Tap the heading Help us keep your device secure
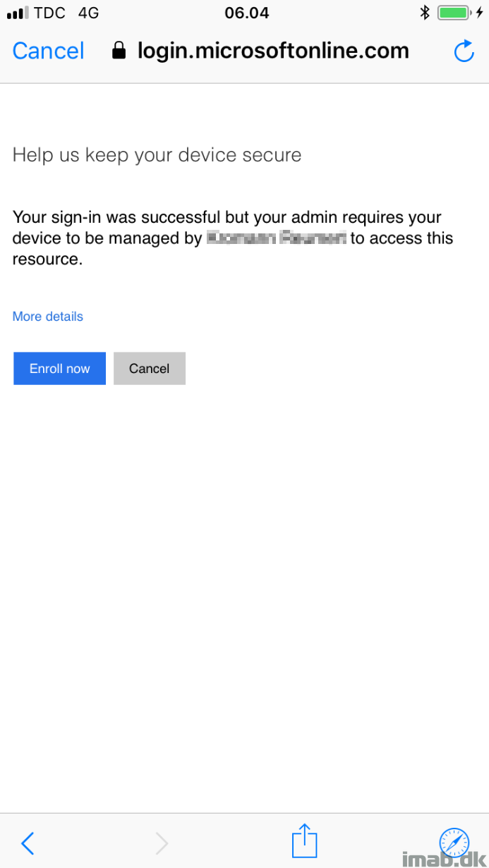 [x=157, y=155]
